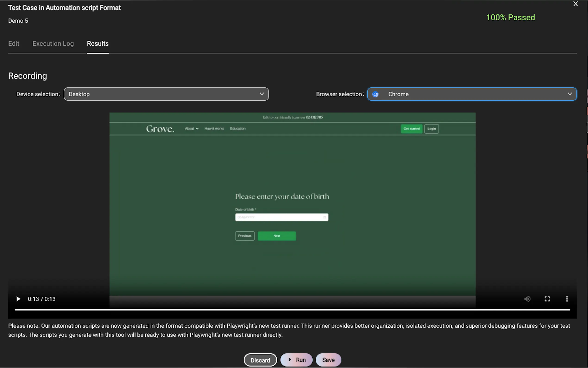This screenshot has height=368, width=588.
Task: Click the Run play triangle icon
Action: point(290,359)
